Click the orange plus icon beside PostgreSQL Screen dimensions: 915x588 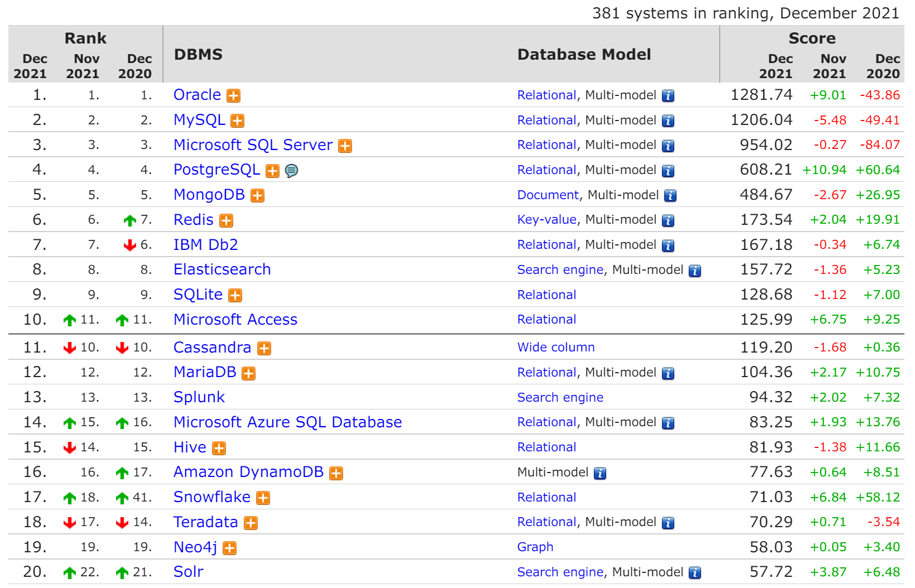(x=272, y=171)
